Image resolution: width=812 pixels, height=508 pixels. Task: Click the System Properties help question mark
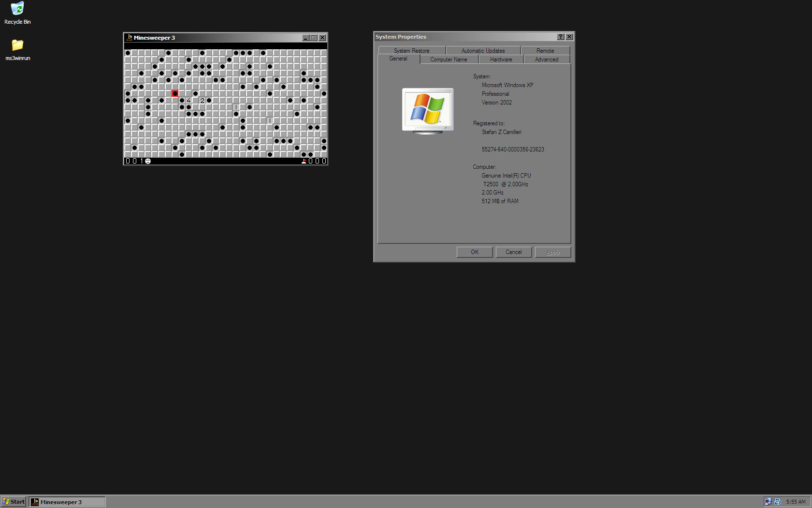pos(561,37)
